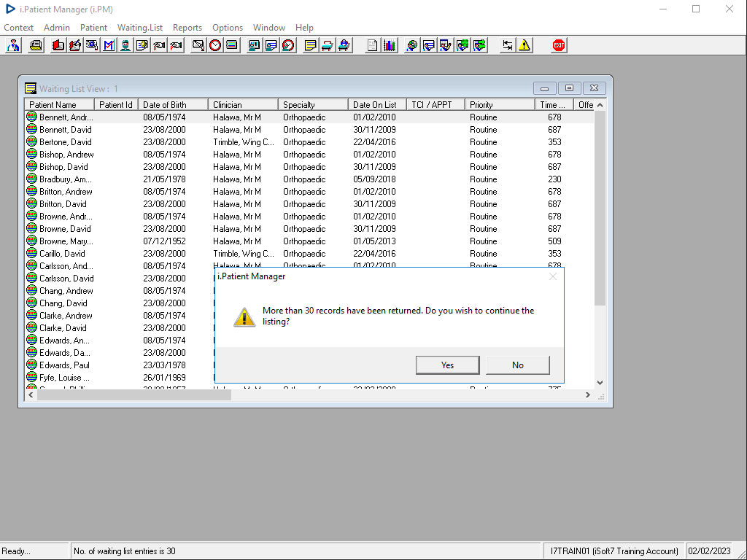747x560 pixels.
Task: Click the Patient Id column header
Action: tap(116, 105)
